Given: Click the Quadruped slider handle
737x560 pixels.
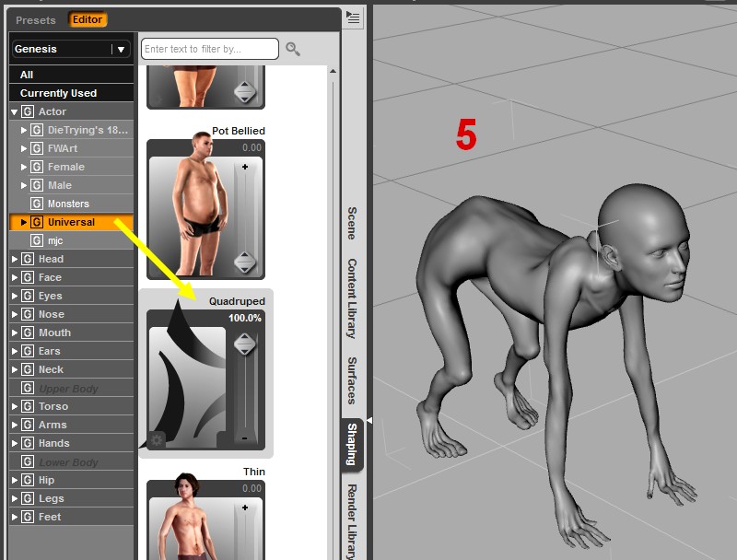Looking at the screenshot, I should tap(245, 344).
